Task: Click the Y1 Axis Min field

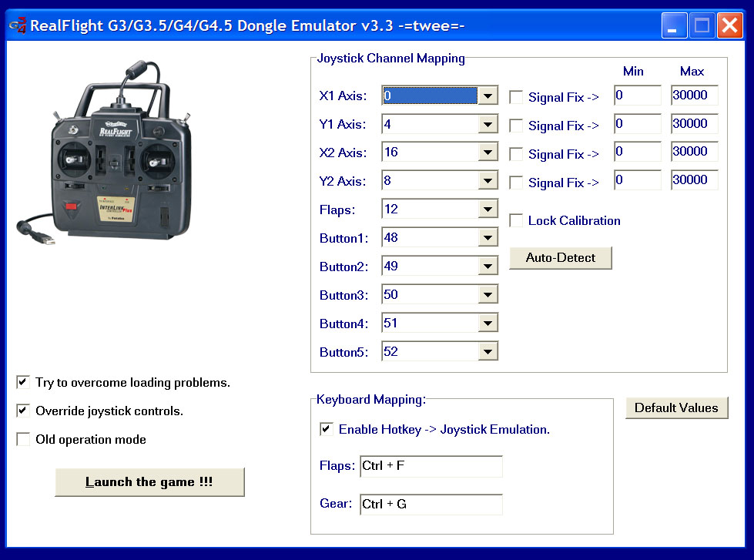Action: pyautogui.click(x=638, y=124)
